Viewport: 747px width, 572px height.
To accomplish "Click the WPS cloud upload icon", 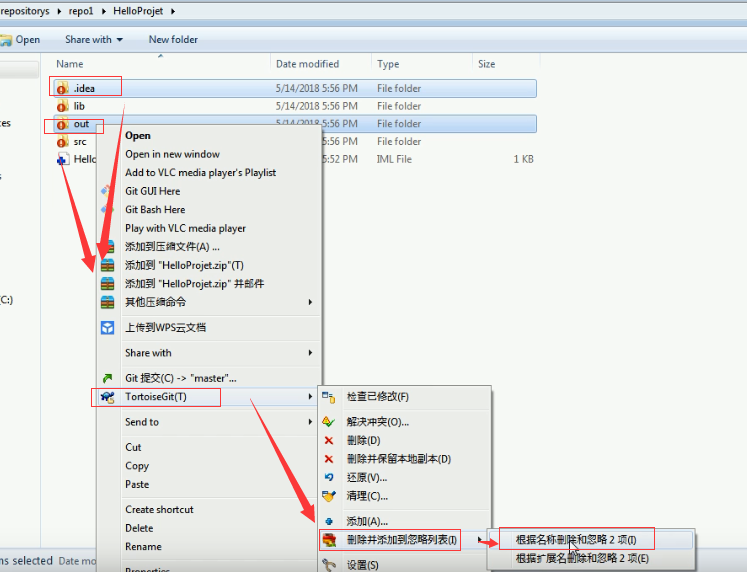I will [108, 328].
